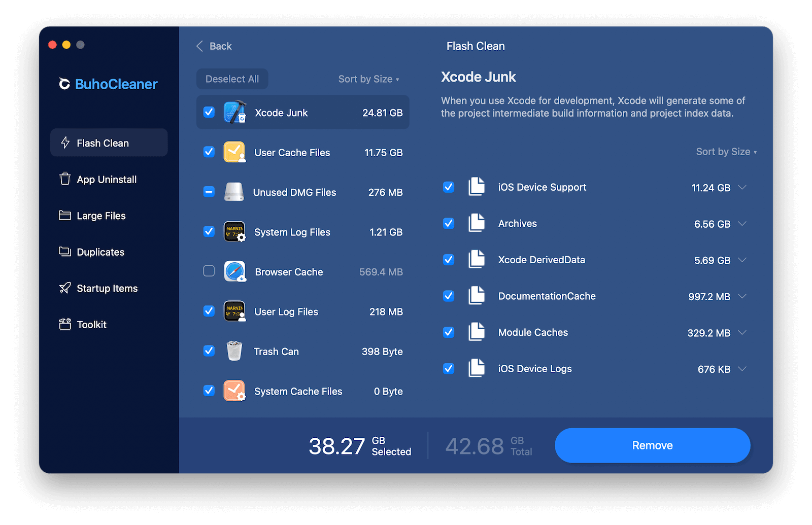Uncheck the Archives checkbox
The height and width of the screenshot is (525, 812).
pos(449,223)
